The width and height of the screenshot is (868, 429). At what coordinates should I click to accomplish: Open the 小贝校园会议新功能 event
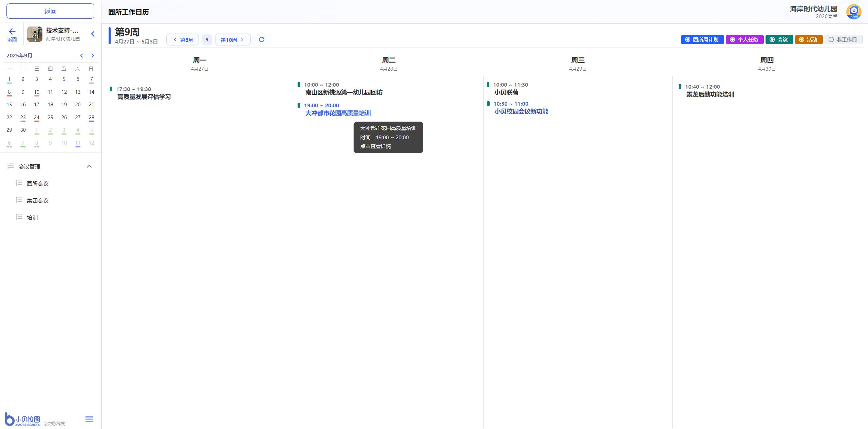[521, 112]
